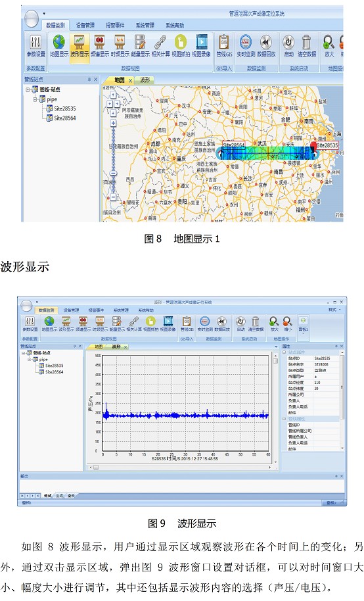Click map zoom level slider handle

coord(114,173)
